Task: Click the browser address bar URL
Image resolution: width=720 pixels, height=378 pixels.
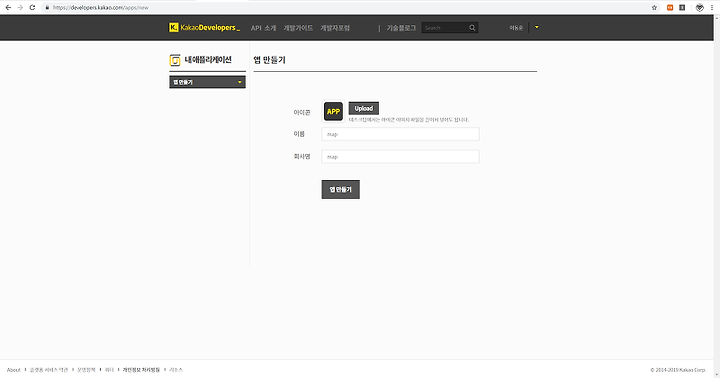Action: pyautogui.click(x=101, y=7)
